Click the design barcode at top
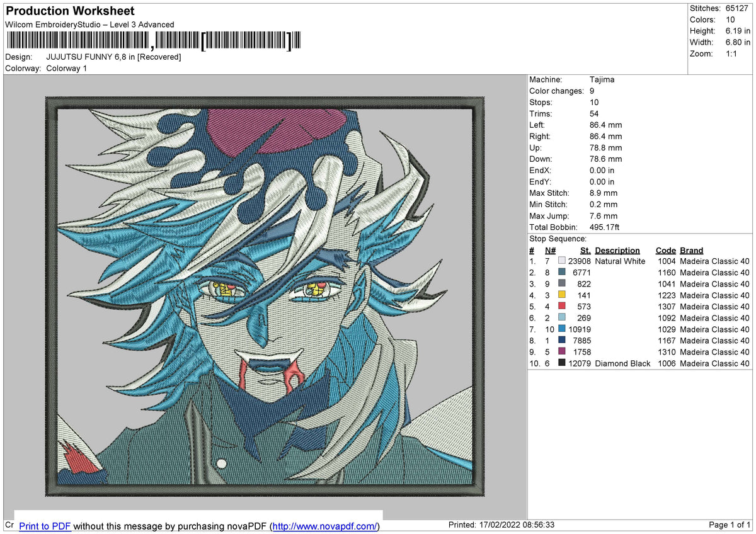The width and height of the screenshot is (756, 534). point(153,41)
